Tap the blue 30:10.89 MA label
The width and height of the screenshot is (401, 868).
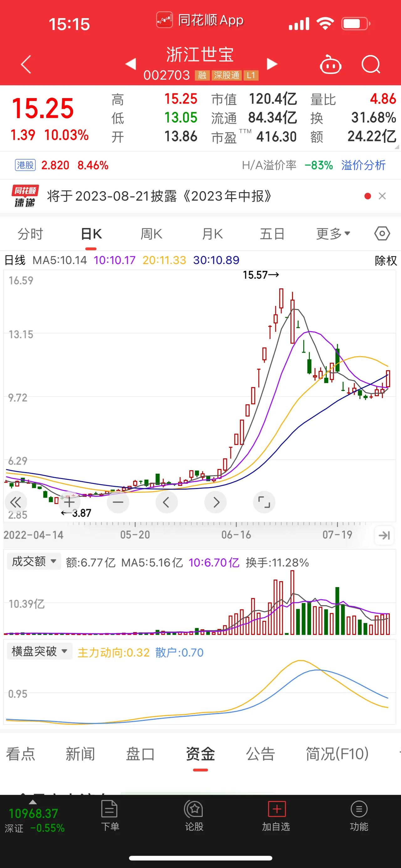216,260
